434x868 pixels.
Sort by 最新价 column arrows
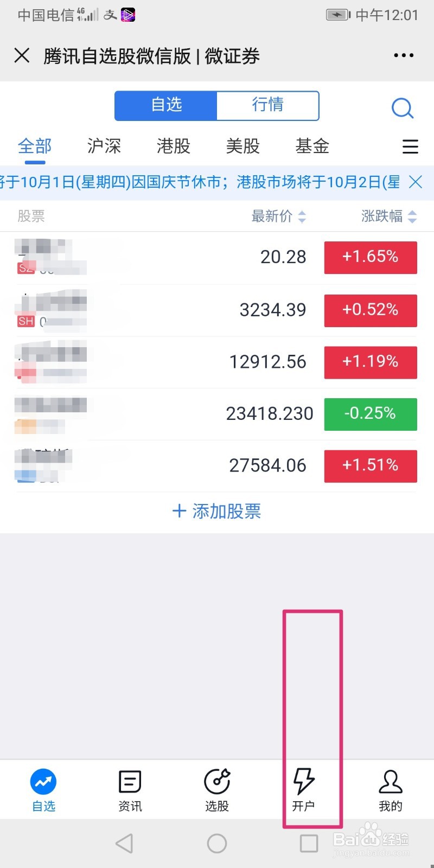tap(302, 217)
